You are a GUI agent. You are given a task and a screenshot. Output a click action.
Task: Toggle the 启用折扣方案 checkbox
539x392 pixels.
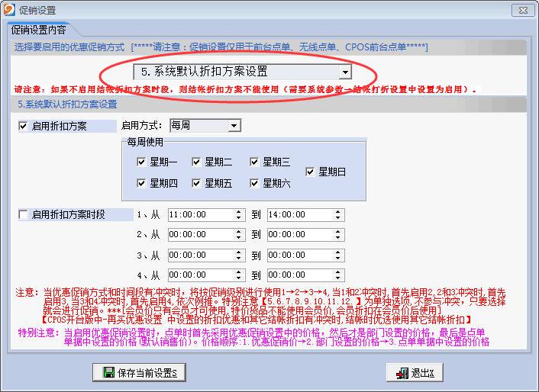(23, 126)
